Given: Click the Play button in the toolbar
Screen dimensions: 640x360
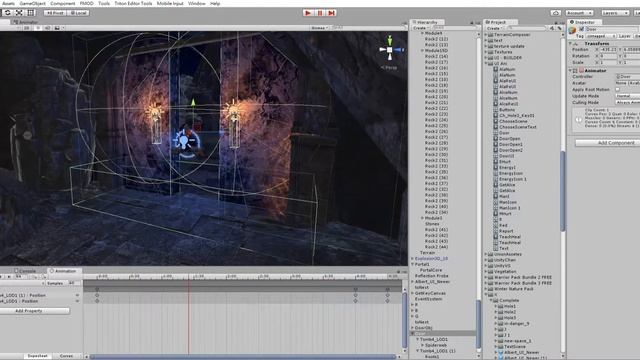Looking at the screenshot, I should pyautogui.click(x=308, y=13).
